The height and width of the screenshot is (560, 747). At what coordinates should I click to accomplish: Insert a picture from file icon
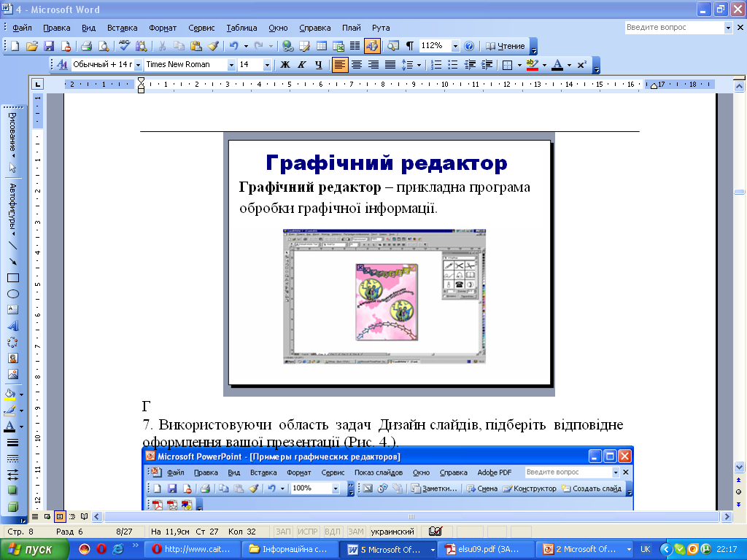(13, 375)
